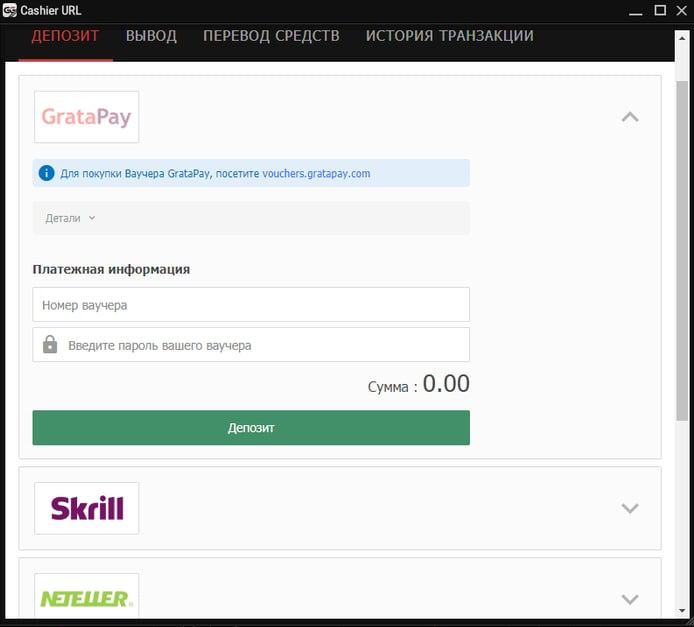Click the green Депозит button

tap(251, 427)
